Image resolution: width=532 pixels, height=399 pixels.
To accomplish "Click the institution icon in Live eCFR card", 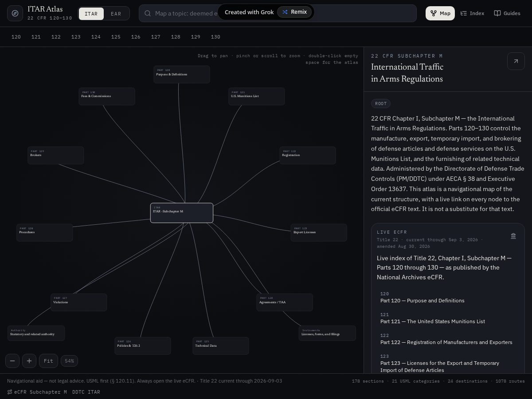I will [513, 236].
